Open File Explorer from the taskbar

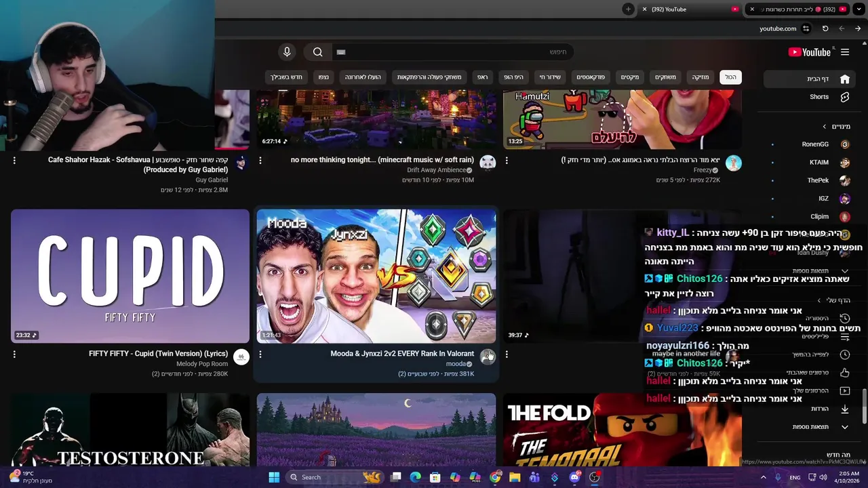point(515,477)
